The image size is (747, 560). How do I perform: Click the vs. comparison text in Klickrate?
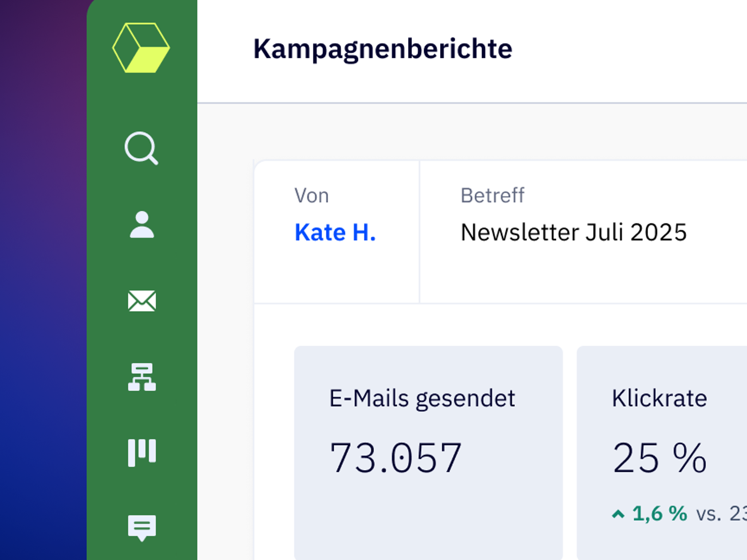[708, 514]
